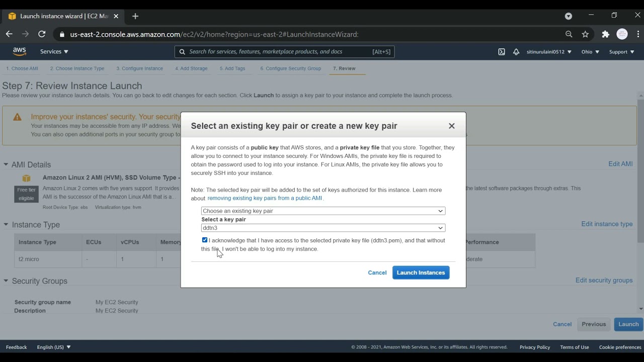Click the browser back arrow

(9, 34)
